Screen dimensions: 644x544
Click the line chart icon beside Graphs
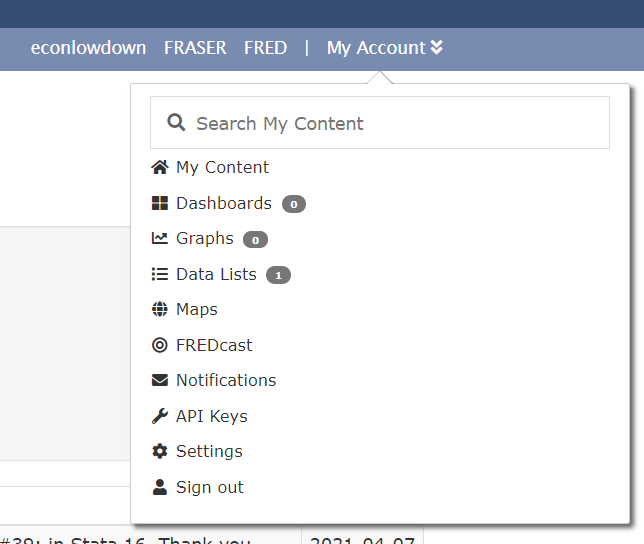pyautogui.click(x=160, y=238)
